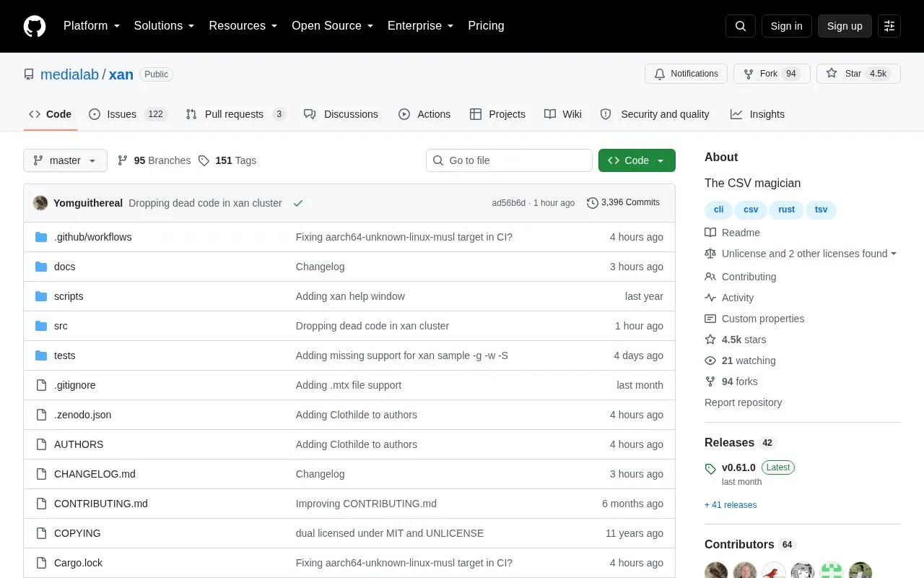Click the .gitignore file icon
Image resolution: width=924 pixels, height=578 pixels.
(x=41, y=385)
